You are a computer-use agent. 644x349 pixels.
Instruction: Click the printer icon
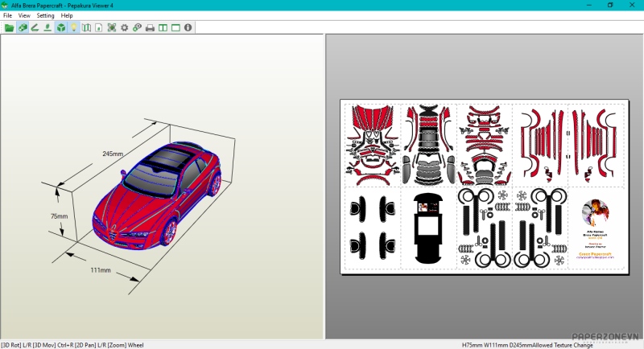pos(150,27)
